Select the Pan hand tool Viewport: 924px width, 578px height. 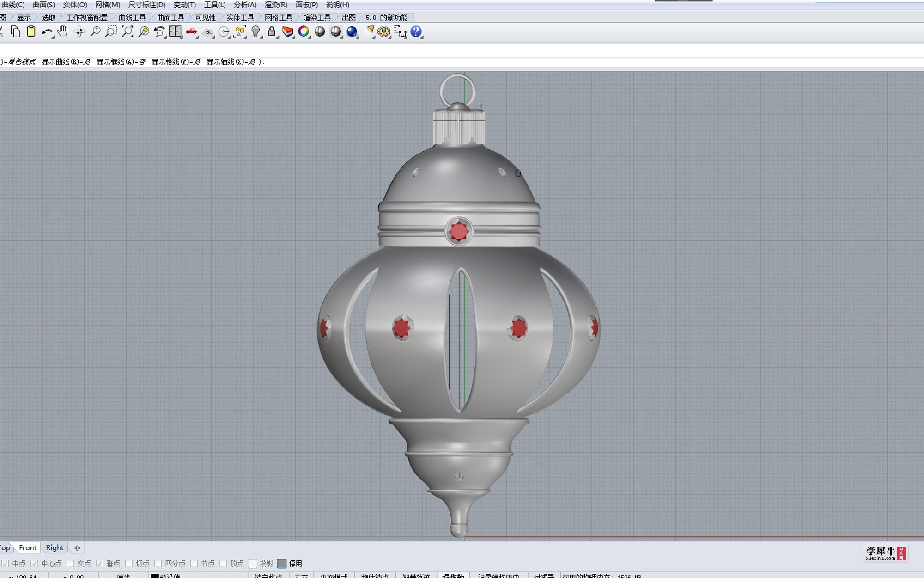coord(62,31)
